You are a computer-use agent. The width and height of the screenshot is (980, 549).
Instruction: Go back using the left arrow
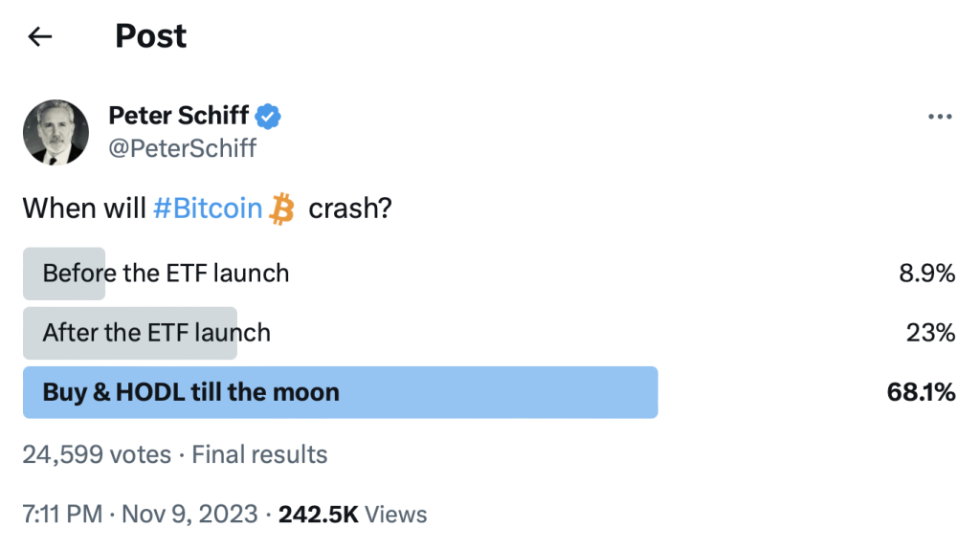click(x=39, y=37)
